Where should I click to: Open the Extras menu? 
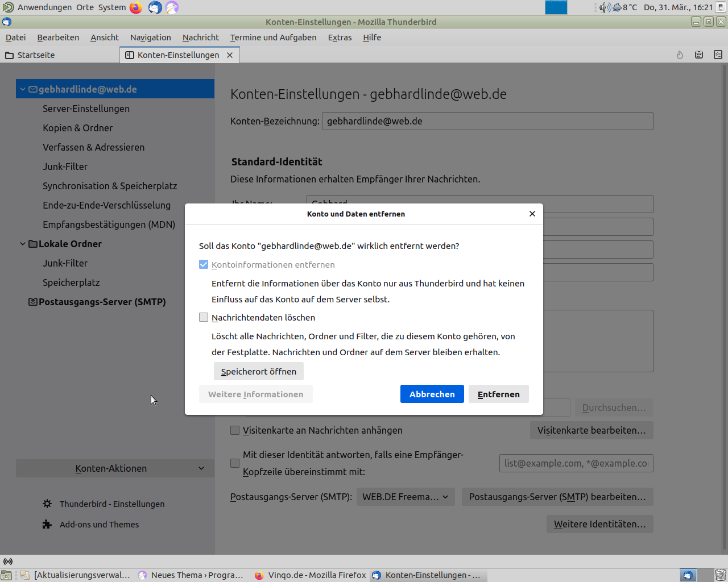pyautogui.click(x=340, y=38)
